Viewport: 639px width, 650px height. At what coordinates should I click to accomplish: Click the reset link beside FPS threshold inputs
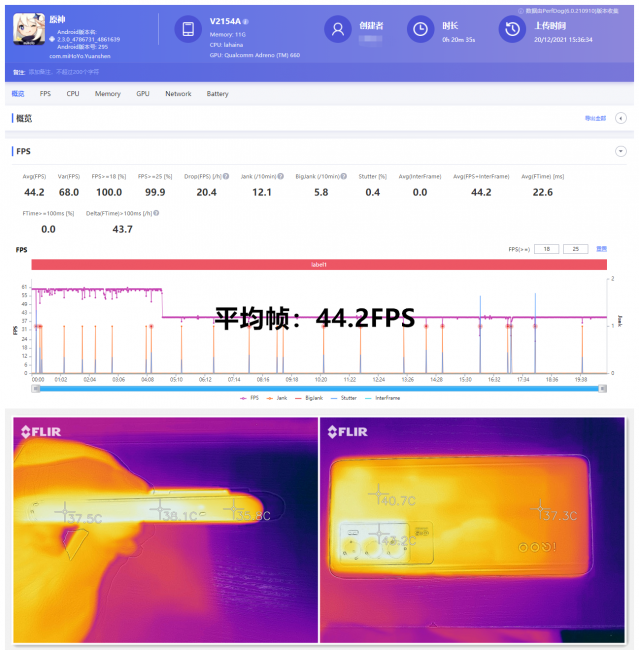601,249
